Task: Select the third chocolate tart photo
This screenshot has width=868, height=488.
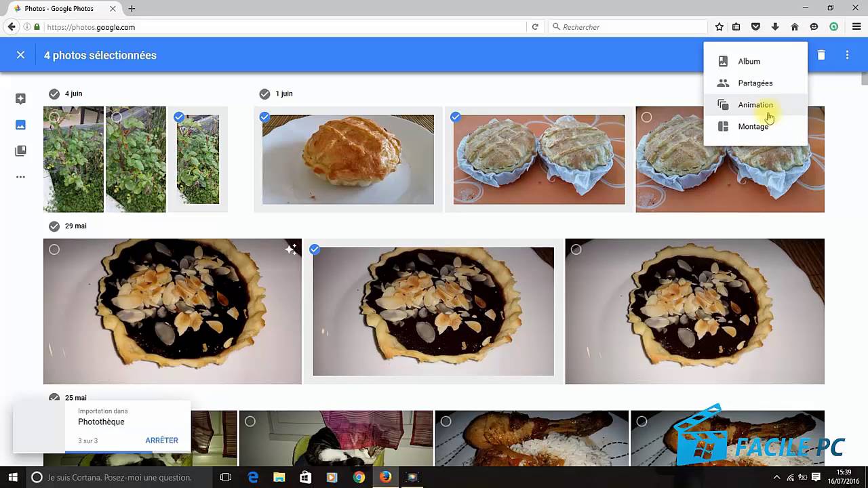Action: tap(576, 249)
